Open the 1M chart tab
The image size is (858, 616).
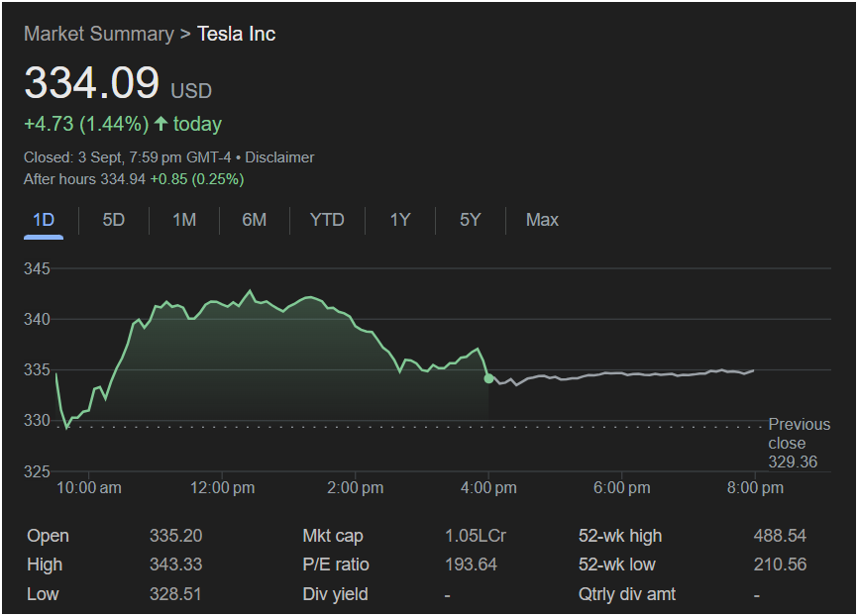184,220
